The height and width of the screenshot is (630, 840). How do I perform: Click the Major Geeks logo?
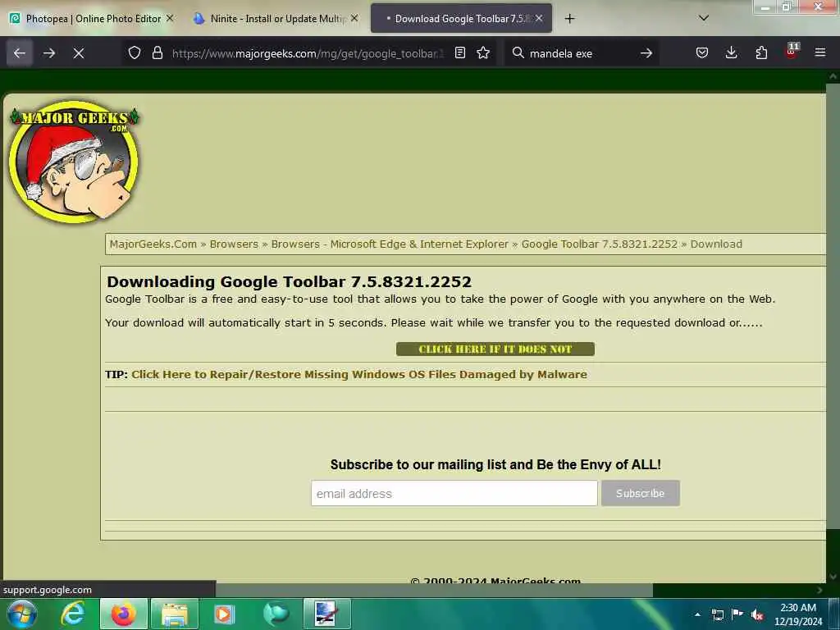[75, 162]
